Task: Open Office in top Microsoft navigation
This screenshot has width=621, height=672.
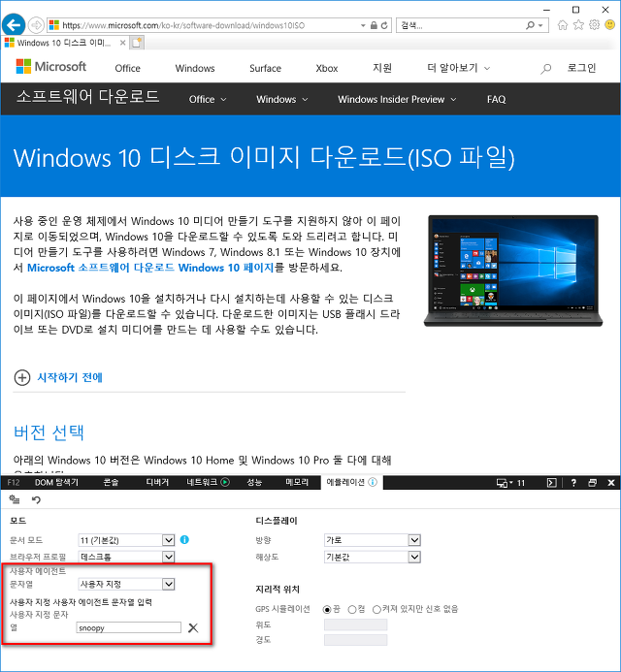Action: pos(127,68)
